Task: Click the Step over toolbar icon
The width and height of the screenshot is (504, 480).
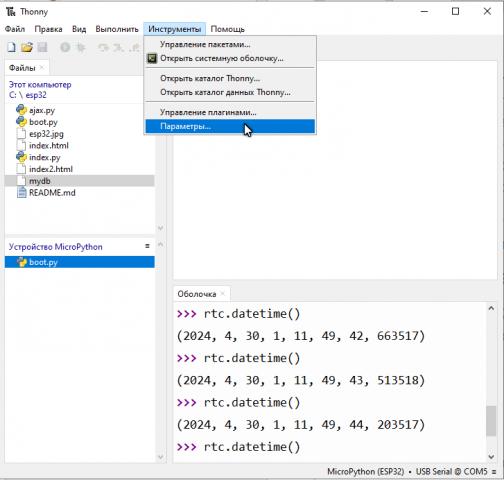Action: [103, 48]
